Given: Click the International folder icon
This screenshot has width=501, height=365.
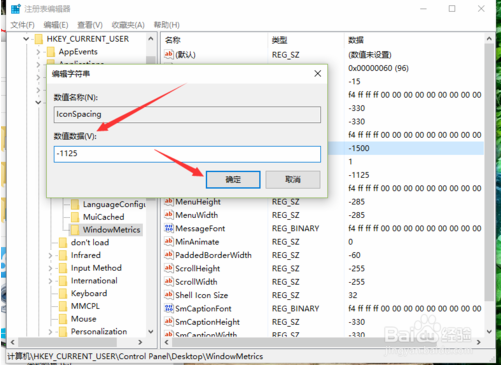Looking at the screenshot, I should pos(63,281).
